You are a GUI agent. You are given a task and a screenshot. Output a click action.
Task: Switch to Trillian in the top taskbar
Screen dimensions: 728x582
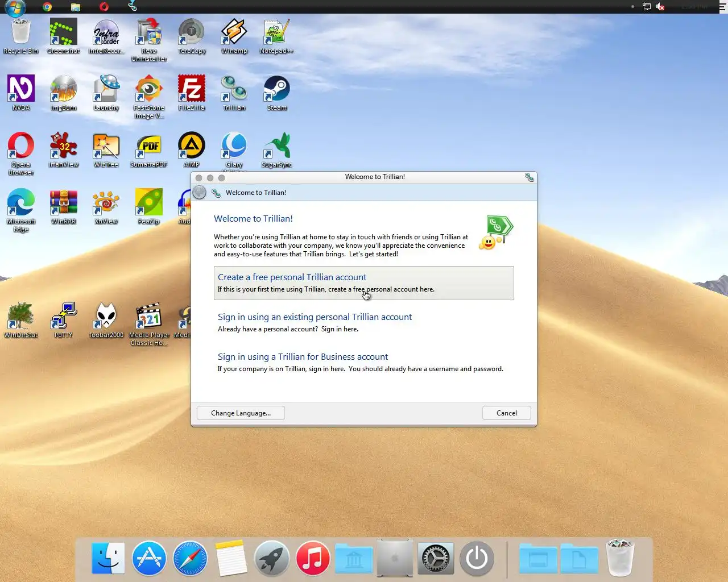[x=133, y=7]
